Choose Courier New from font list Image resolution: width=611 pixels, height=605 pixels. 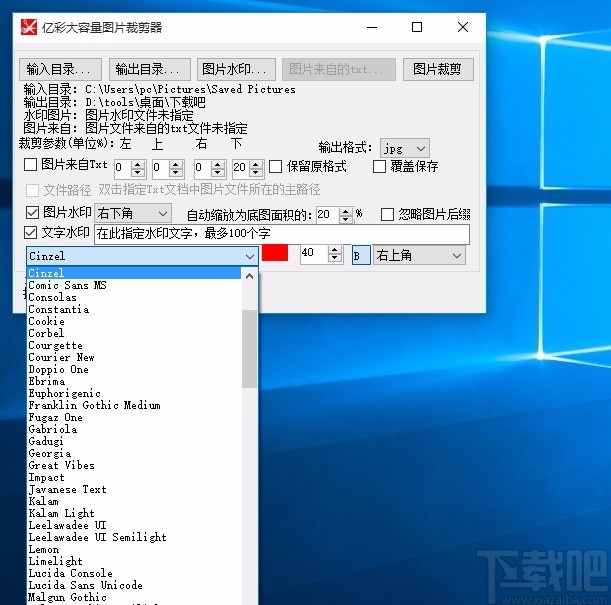[134, 357]
